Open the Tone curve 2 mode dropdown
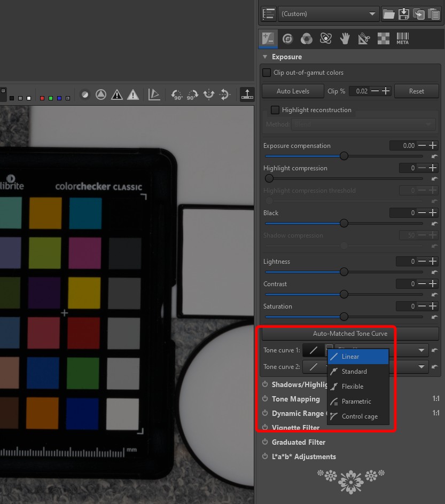 [422, 367]
